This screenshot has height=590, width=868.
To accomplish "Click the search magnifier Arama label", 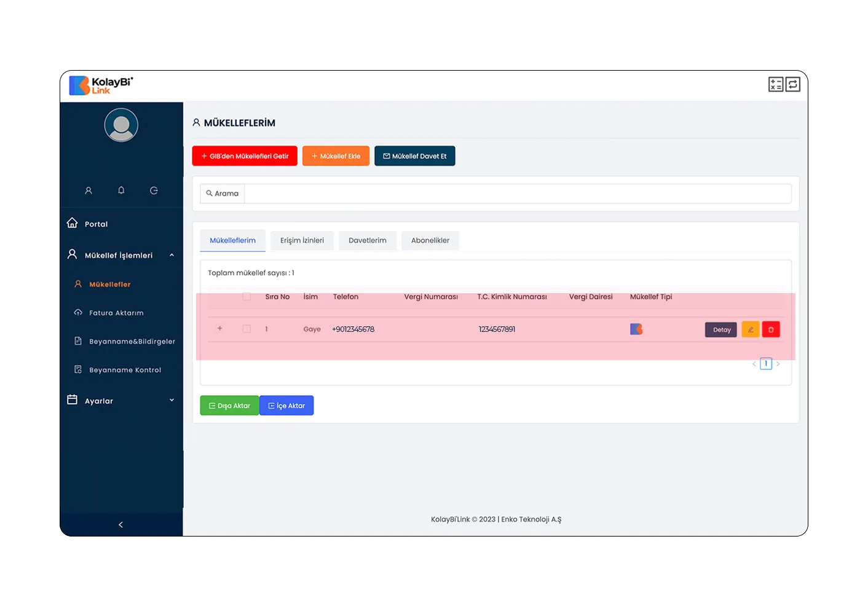I will [x=223, y=193].
